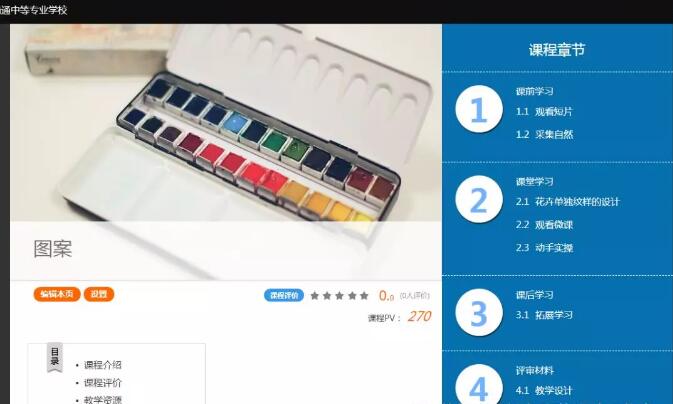Image resolution: width=673 pixels, height=404 pixels.
Task: Click the 目录 bookmark ribbon icon
Action: [55, 358]
